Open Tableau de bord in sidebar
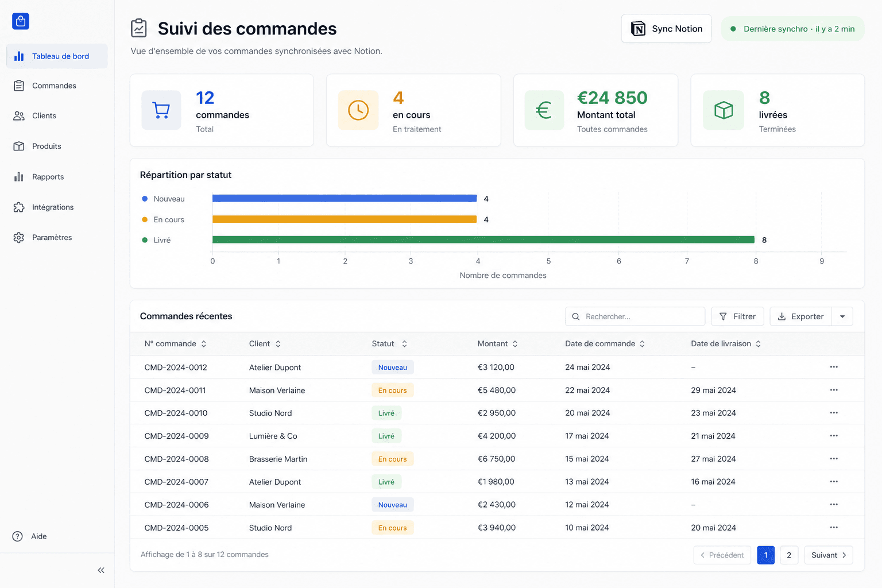This screenshot has height=588, width=882. pos(57,56)
